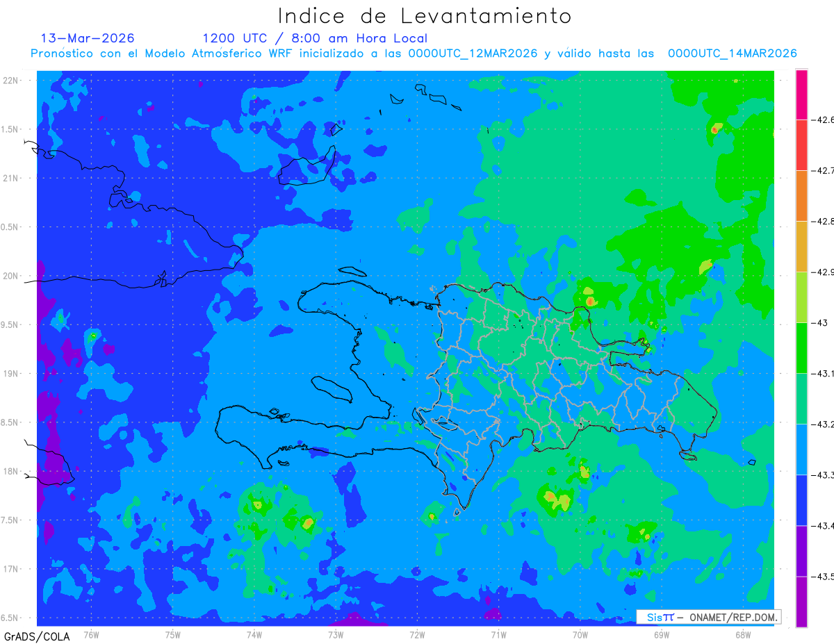Image resolution: width=834 pixels, height=644 pixels.
Task: Click the '71W' longitude label
Action: point(498,634)
